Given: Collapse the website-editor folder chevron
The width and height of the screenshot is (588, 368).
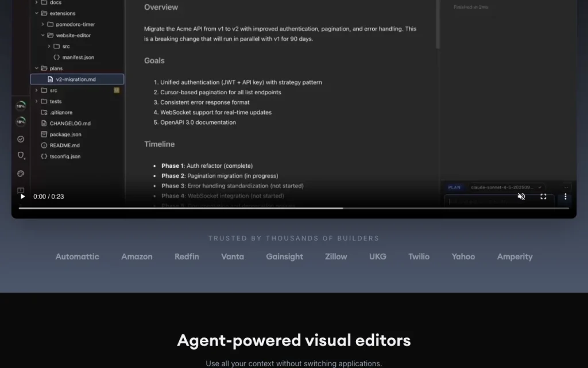Looking at the screenshot, I should 42,35.
